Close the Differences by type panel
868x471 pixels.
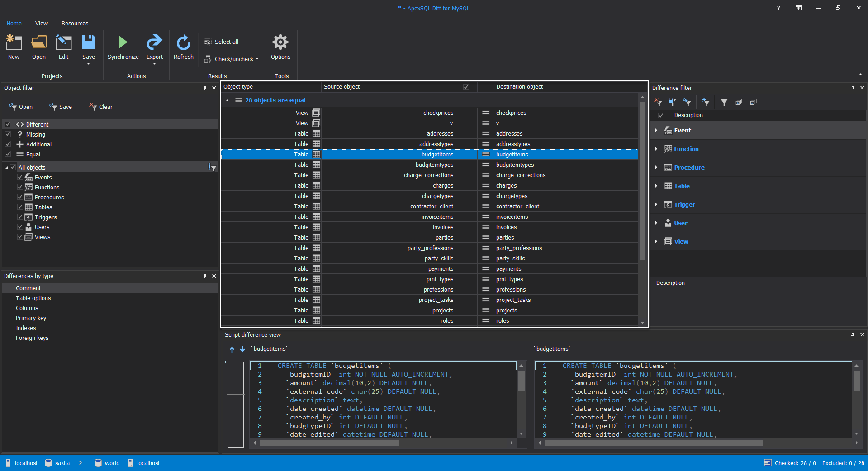click(x=214, y=276)
